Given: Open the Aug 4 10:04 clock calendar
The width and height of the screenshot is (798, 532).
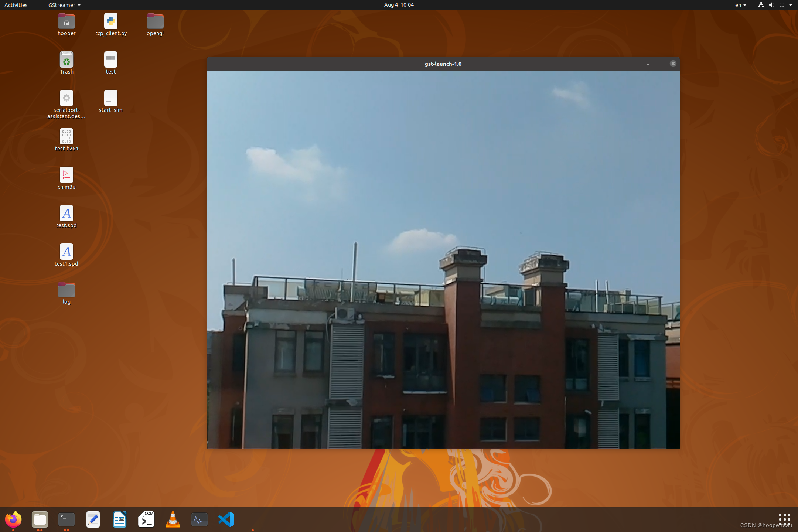Looking at the screenshot, I should (399, 5).
